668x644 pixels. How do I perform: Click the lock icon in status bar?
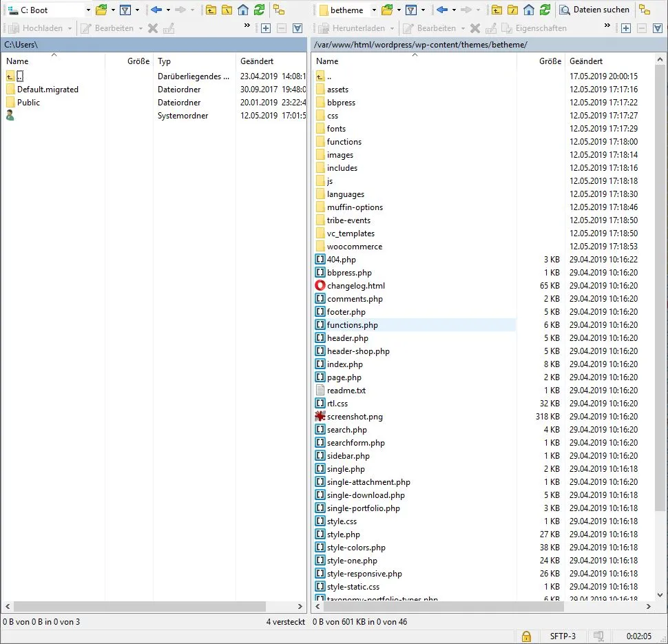[527, 636]
